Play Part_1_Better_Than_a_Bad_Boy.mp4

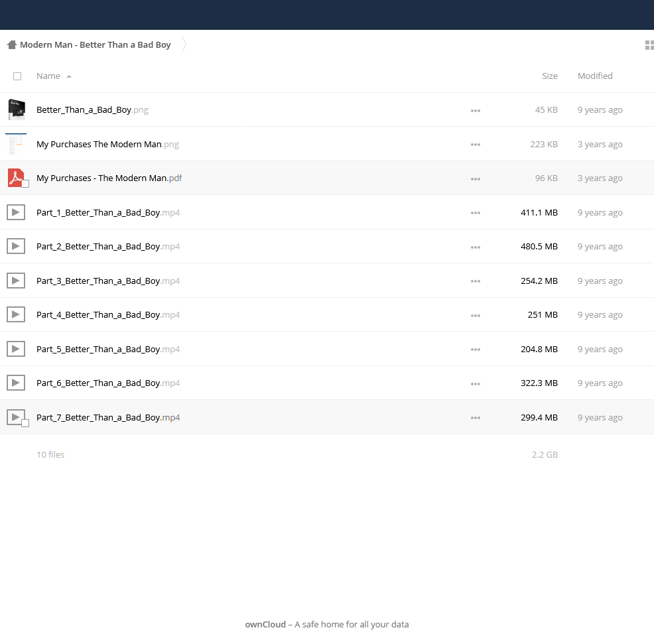click(108, 213)
